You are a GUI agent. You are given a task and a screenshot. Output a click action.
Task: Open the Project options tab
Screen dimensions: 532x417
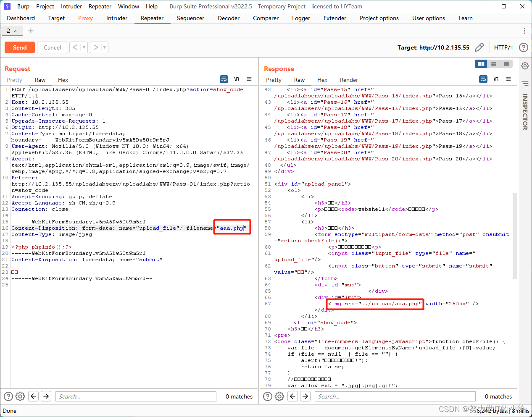(379, 18)
